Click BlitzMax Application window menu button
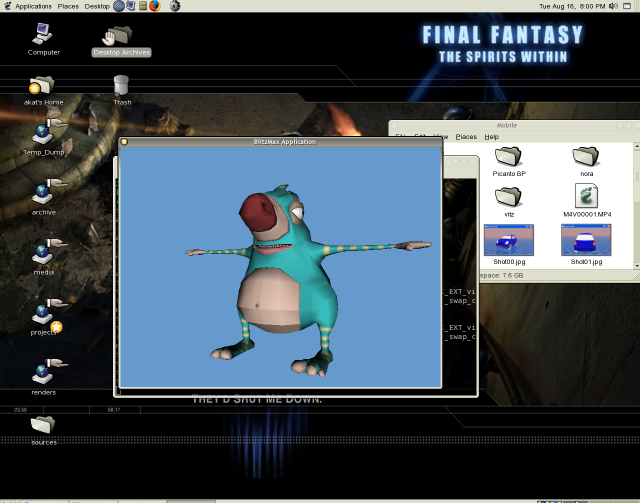 point(124,142)
